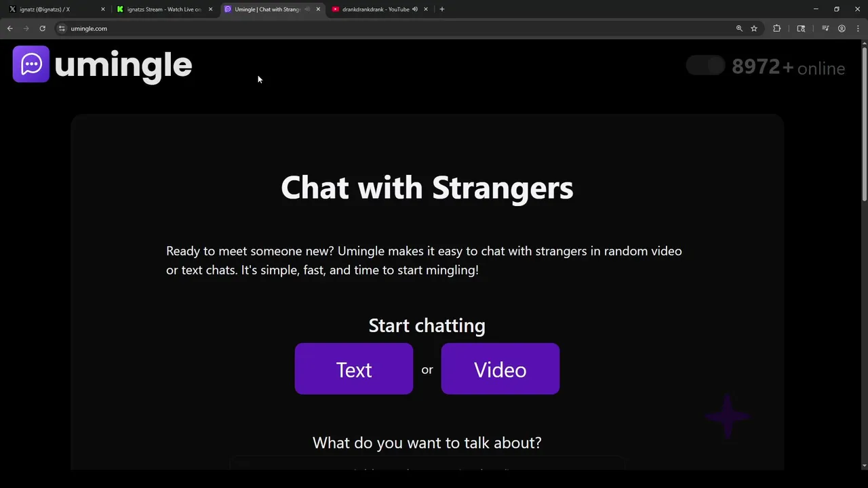Bookmark this page with the star icon
Viewport: 868px width, 488px height.
tap(754, 28)
